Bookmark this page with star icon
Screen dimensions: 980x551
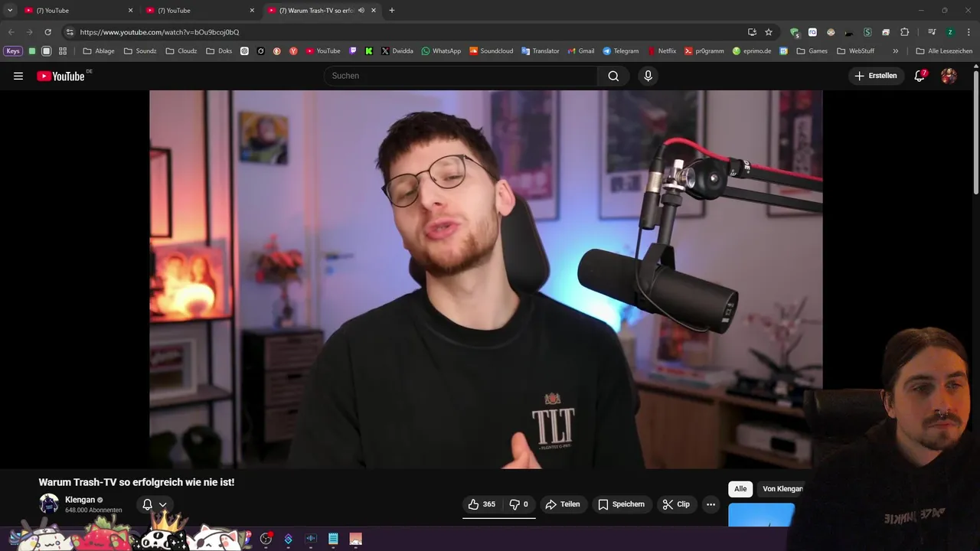[769, 32]
